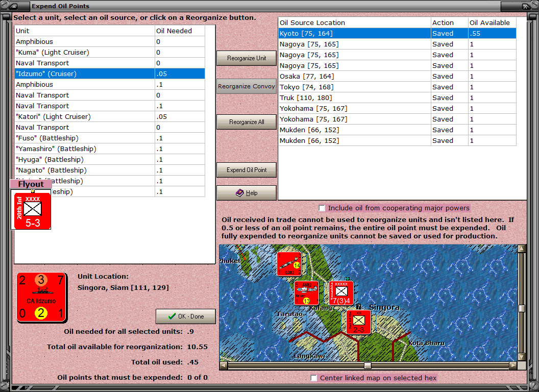Click the Expend Oil Point button
This screenshot has width=539, height=392.
(x=247, y=170)
